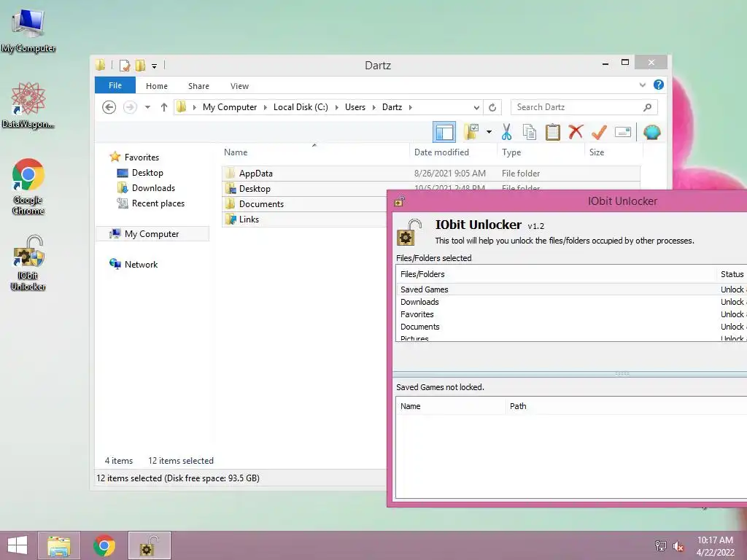Select Downloads row in IObit Unlocker list

[571, 302]
